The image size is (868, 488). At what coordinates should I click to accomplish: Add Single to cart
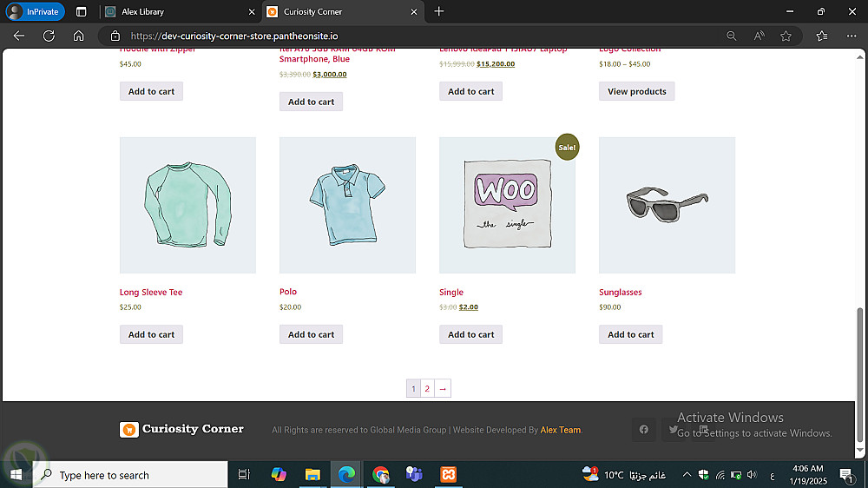coord(470,334)
